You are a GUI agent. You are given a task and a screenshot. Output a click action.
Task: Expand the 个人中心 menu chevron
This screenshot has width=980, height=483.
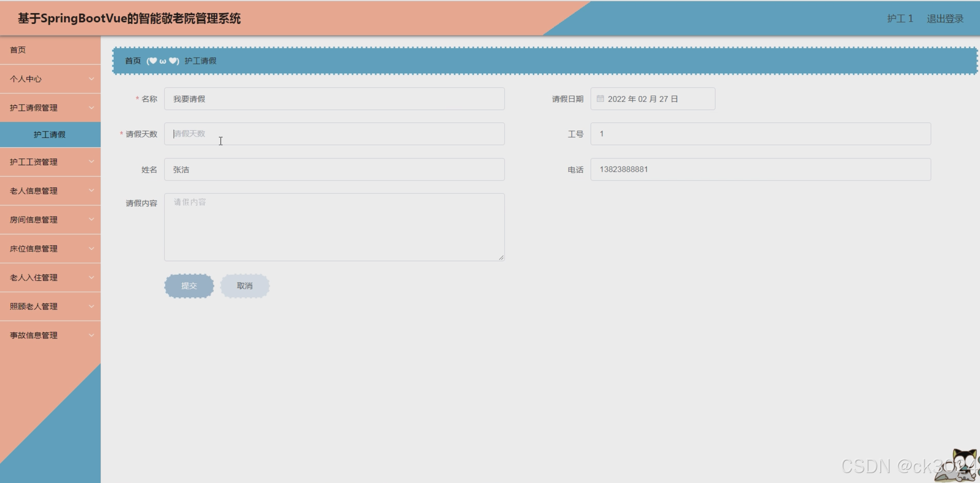[x=91, y=79]
